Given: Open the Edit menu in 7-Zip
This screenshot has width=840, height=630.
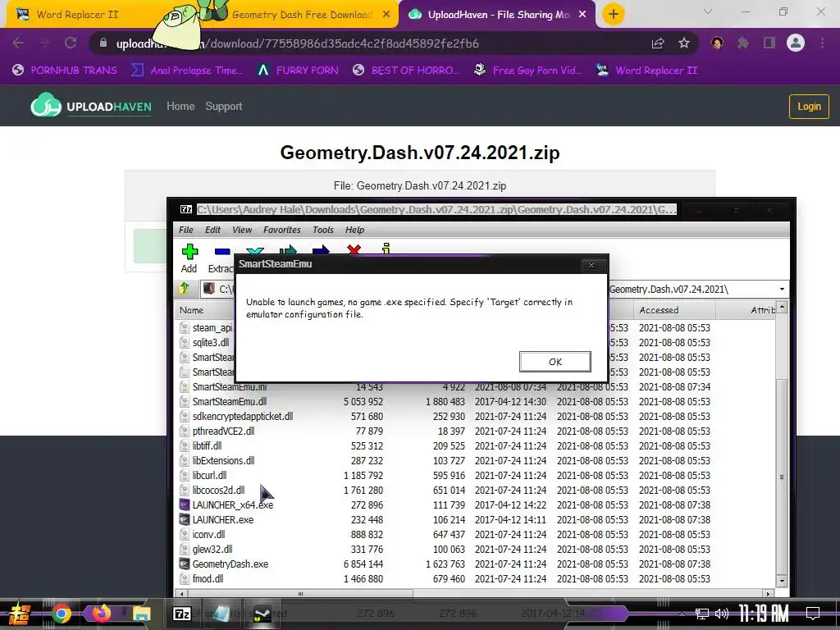Looking at the screenshot, I should pos(212,230).
